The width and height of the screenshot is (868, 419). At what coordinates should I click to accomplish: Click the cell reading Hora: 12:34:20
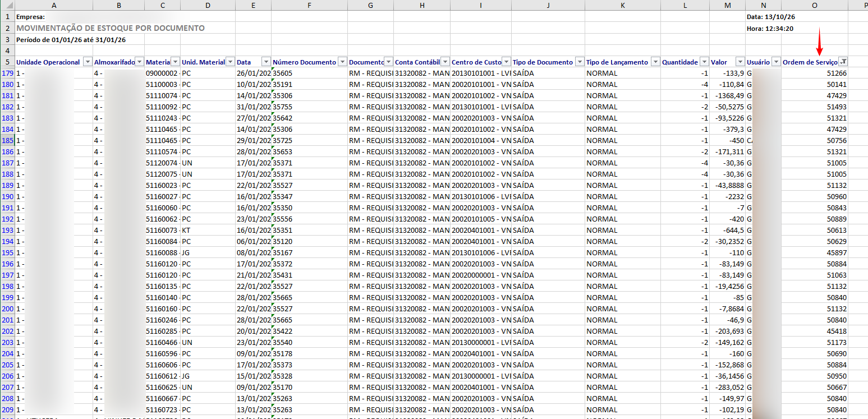point(769,29)
